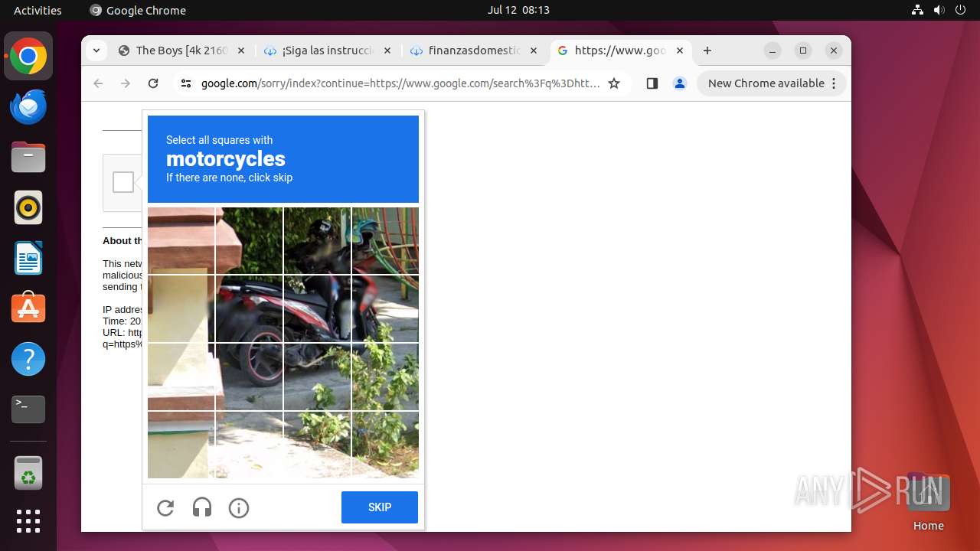
Task: Open a new browser tab
Action: pos(707,51)
